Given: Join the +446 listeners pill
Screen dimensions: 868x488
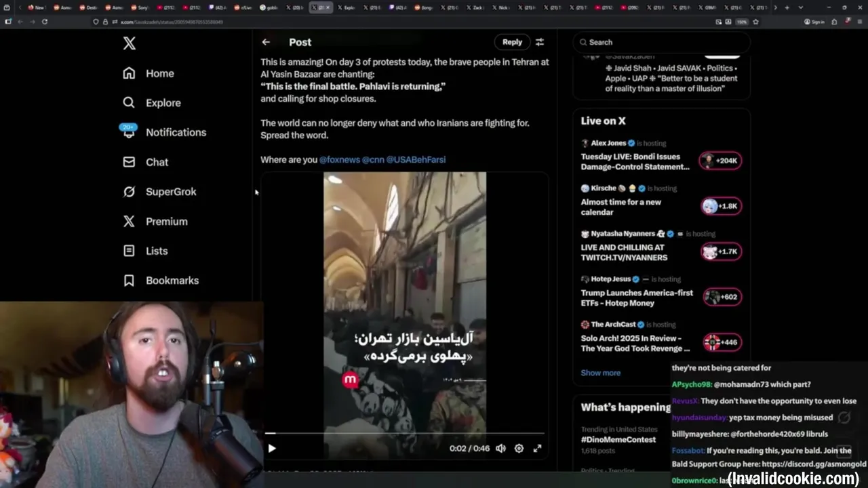Looking at the screenshot, I should (722, 342).
